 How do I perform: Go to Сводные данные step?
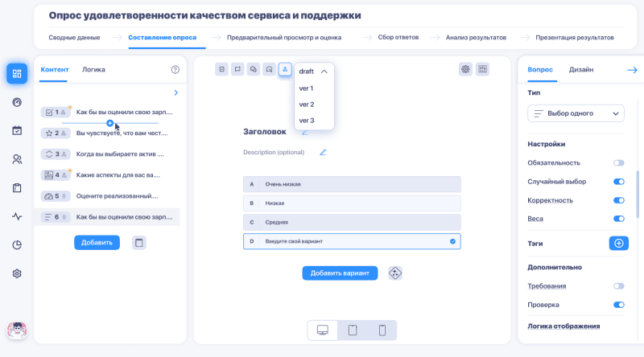click(74, 37)
